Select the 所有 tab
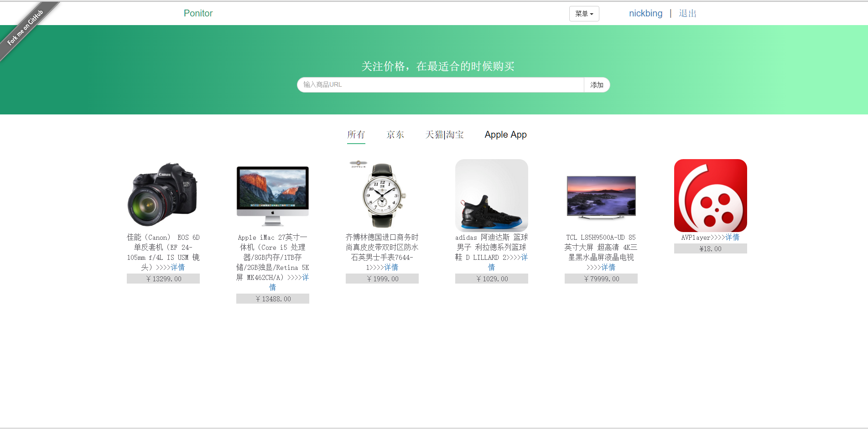The image size is (868, 429). click(356, 134)
